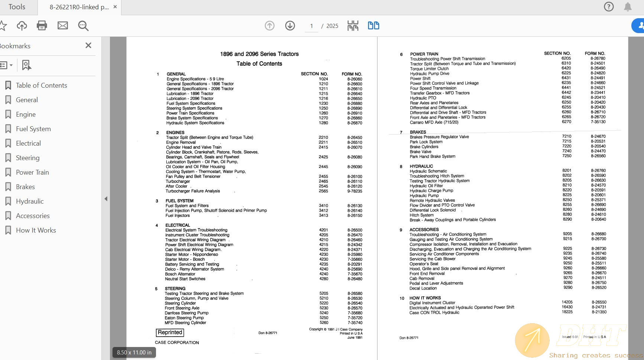The width and height of the screenshot is (644, 360).
Task: View notifications with bell icon
Action: (628, 6)
